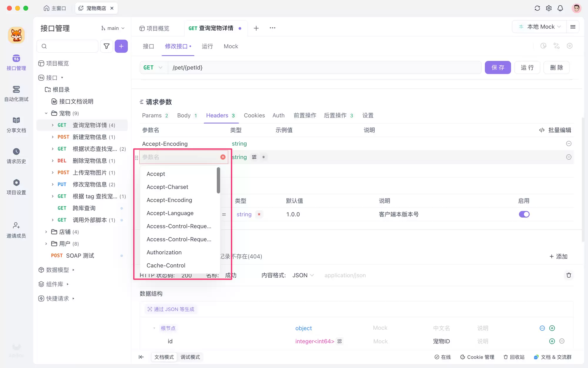
Task: Choose Accept-Language from suggestions list
Action: click(180, 213)
